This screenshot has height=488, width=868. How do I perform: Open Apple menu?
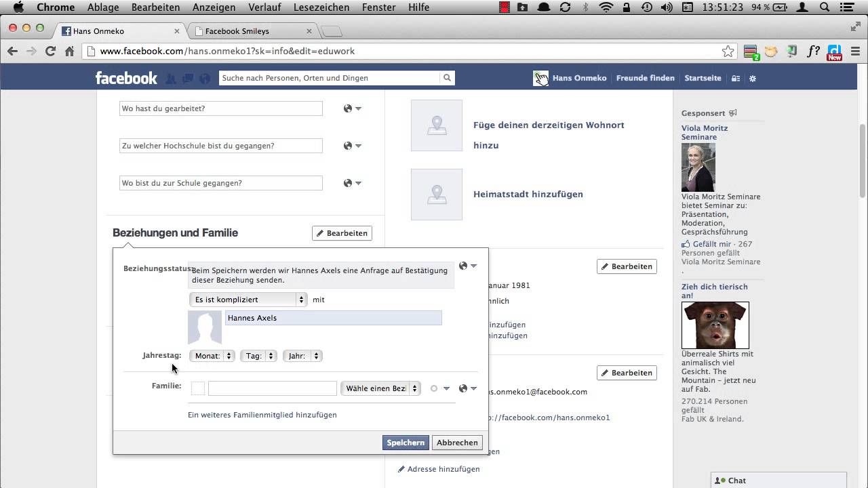tap(18, 7)
